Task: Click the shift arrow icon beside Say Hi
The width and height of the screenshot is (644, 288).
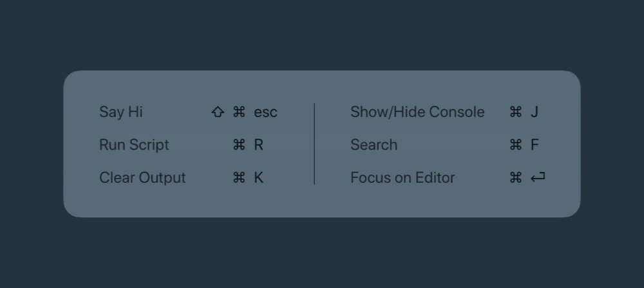Action: pos(218,112)
